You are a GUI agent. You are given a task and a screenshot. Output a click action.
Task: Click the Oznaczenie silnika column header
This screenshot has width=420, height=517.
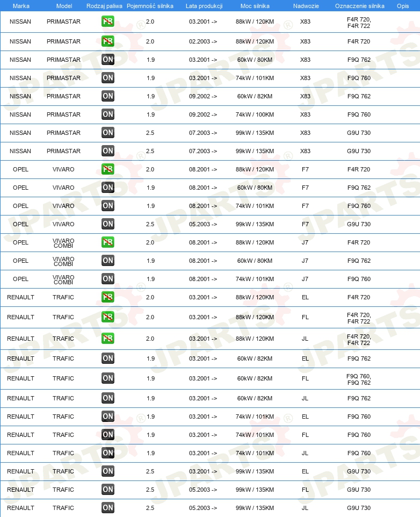360,6
